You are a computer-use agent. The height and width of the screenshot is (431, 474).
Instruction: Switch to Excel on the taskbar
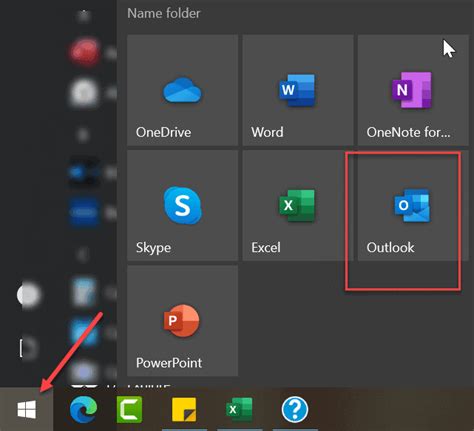(x=239, y=409)
